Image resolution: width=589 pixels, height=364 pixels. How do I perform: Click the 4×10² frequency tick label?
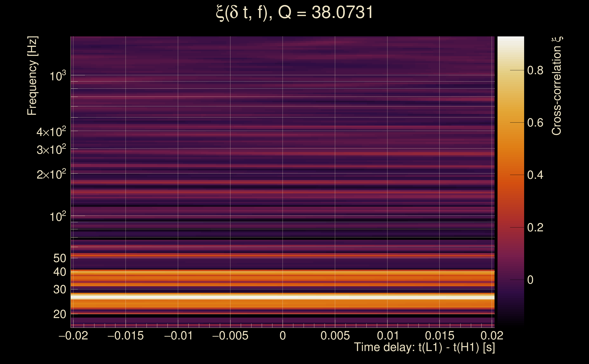click(51, 132)
